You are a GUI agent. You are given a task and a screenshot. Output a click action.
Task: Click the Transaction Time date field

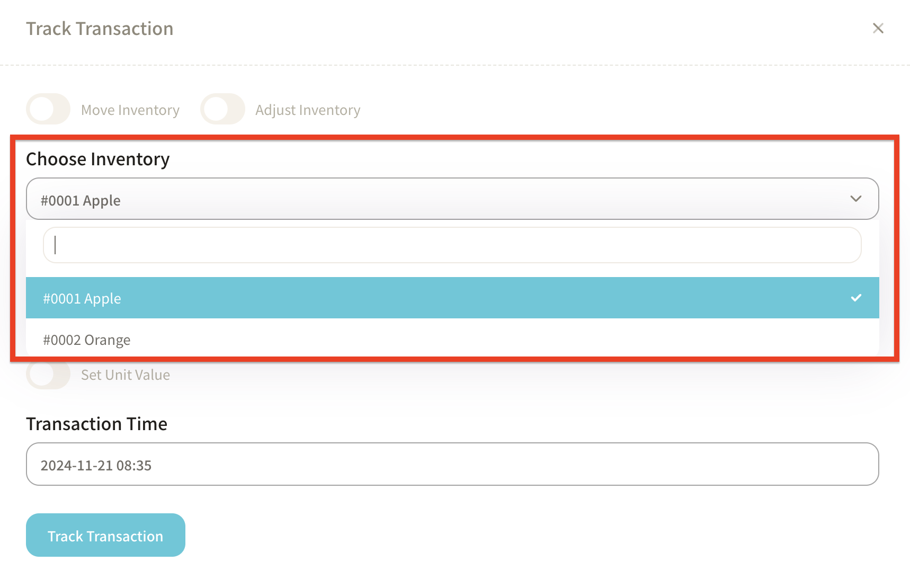pos(452,465)
